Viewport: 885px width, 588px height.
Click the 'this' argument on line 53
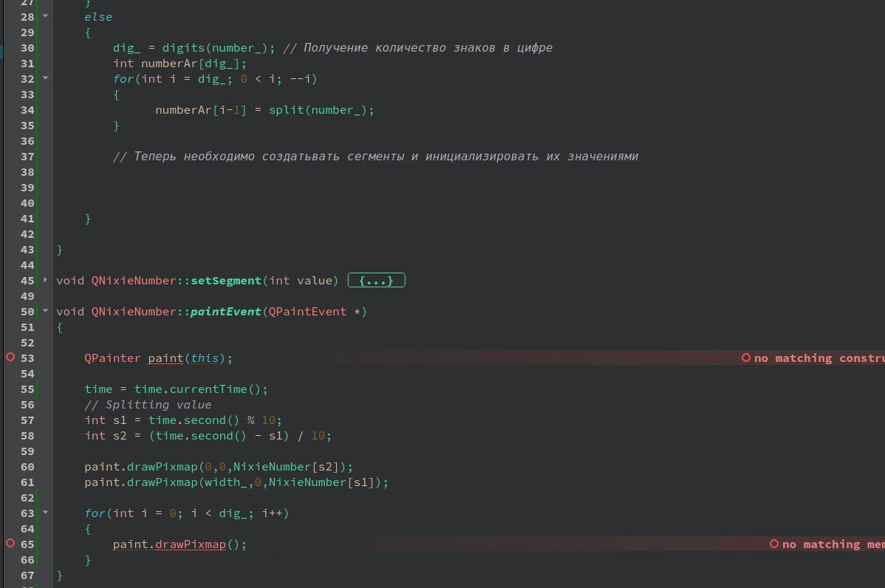[x=205, y=358]
